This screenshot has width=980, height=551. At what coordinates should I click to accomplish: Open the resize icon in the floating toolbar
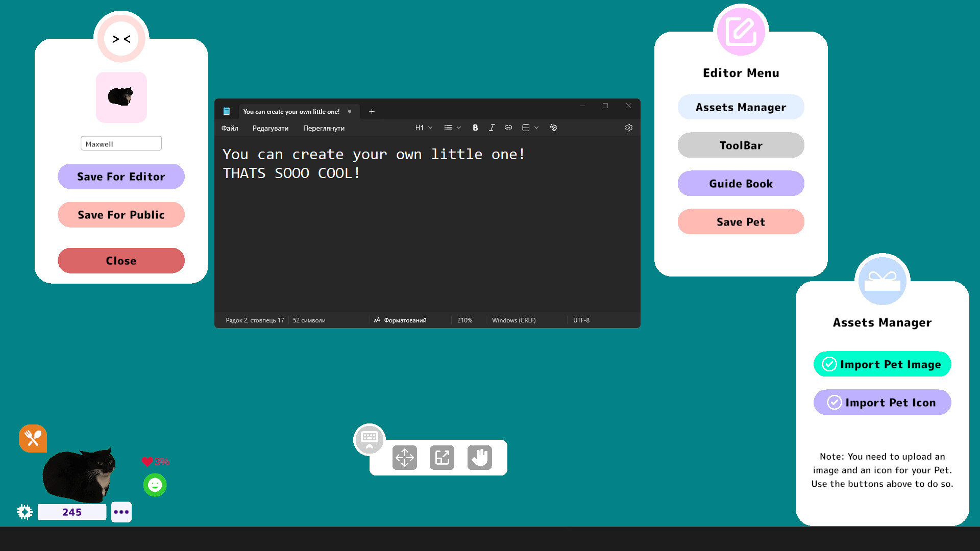tap(442, 458)
